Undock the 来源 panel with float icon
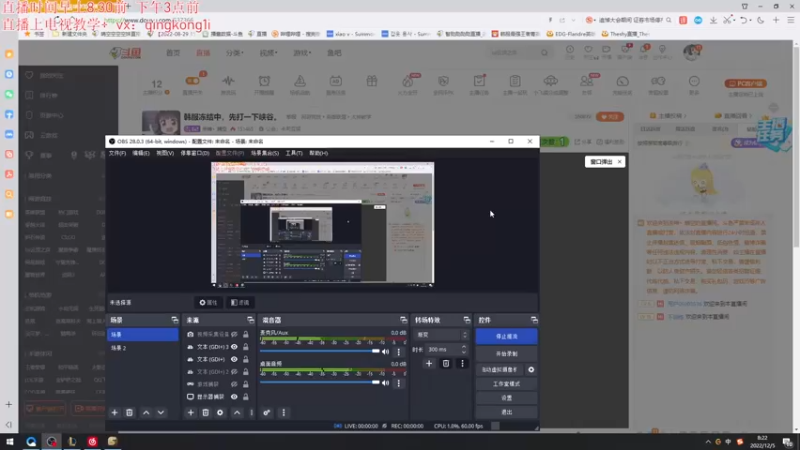800x450 pixels. (250, 320)
